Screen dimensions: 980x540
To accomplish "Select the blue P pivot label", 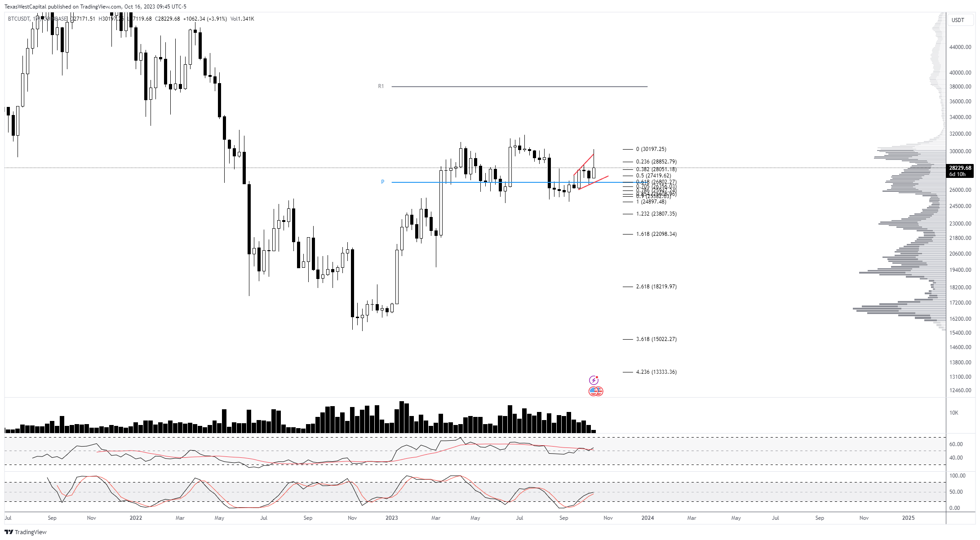I will click(x=383, y=182).
